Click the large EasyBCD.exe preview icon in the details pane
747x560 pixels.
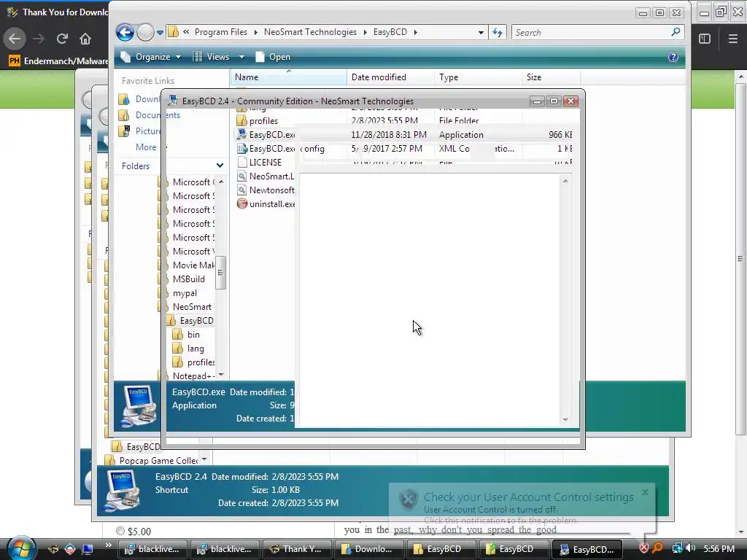[139, 405]
